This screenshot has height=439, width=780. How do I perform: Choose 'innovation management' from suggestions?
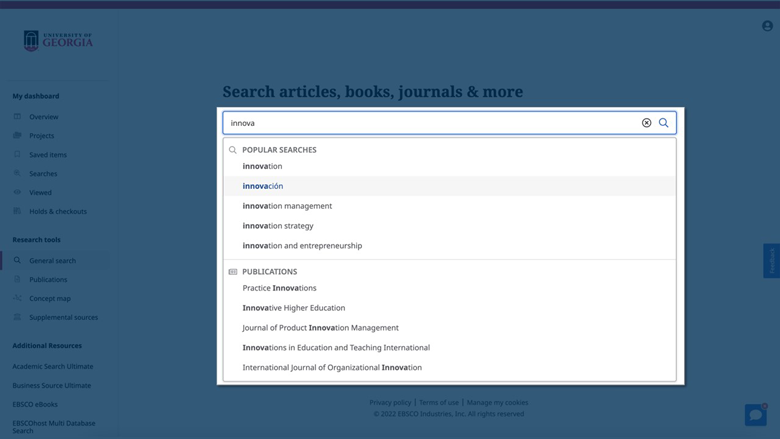tap(287, 206)
